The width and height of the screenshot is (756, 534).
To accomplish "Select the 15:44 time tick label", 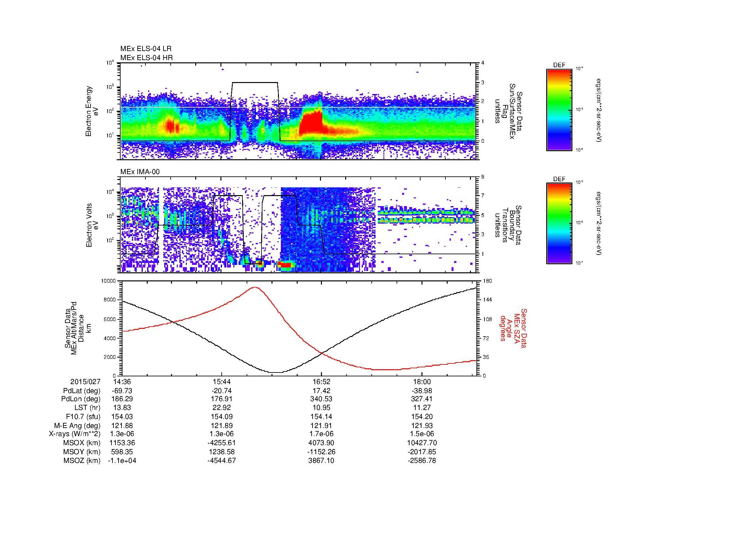I will click(x=222, y=382).
